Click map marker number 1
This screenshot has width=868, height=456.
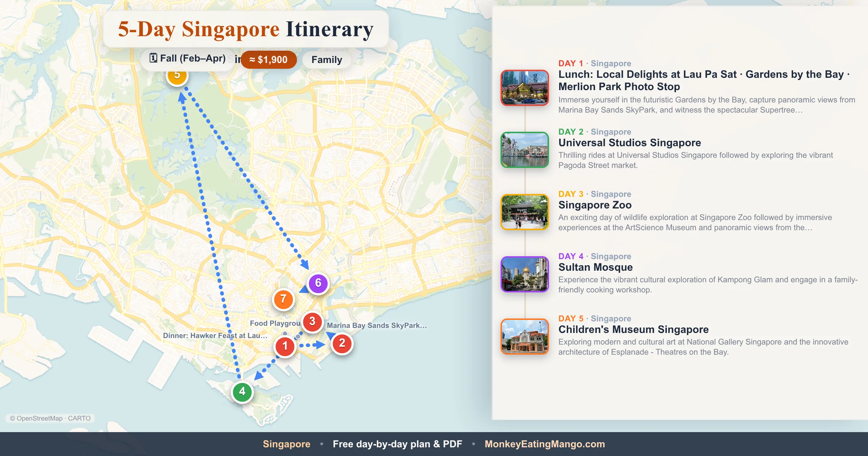pyautogui.click(x=285, y=346)
